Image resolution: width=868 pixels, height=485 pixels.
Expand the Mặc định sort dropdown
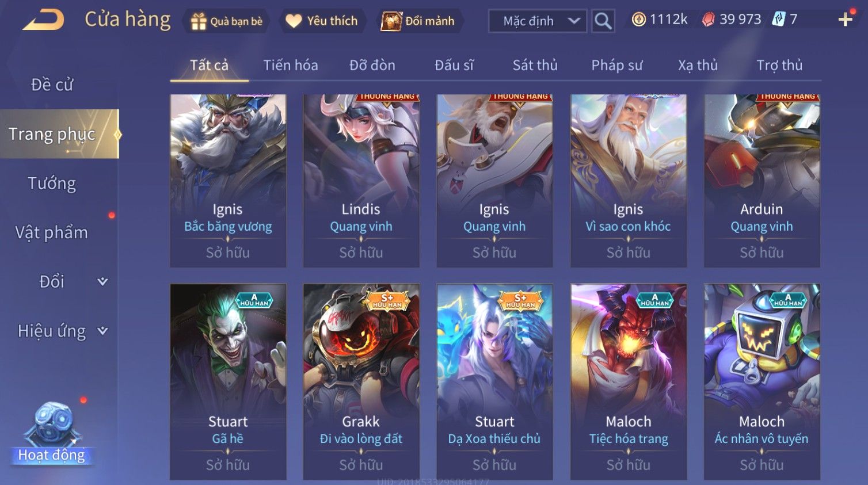coord(538,21)
